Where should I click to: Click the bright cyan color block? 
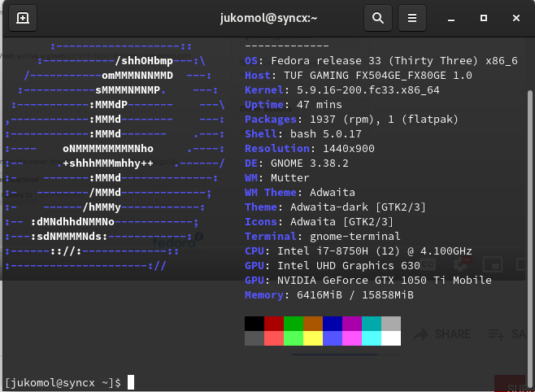click(372, 338)
